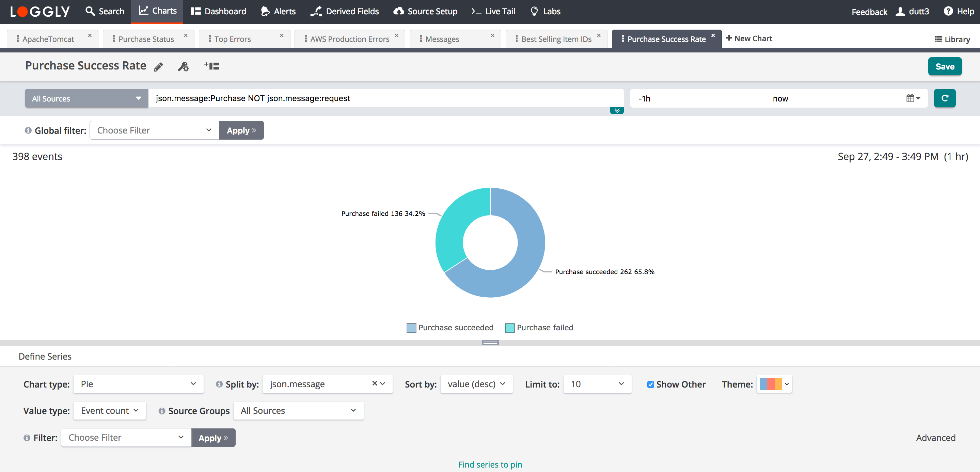The width and height of the screenshot is (980, 472).
Task: Click the Library list icon
Action: [x=938, y=39]
